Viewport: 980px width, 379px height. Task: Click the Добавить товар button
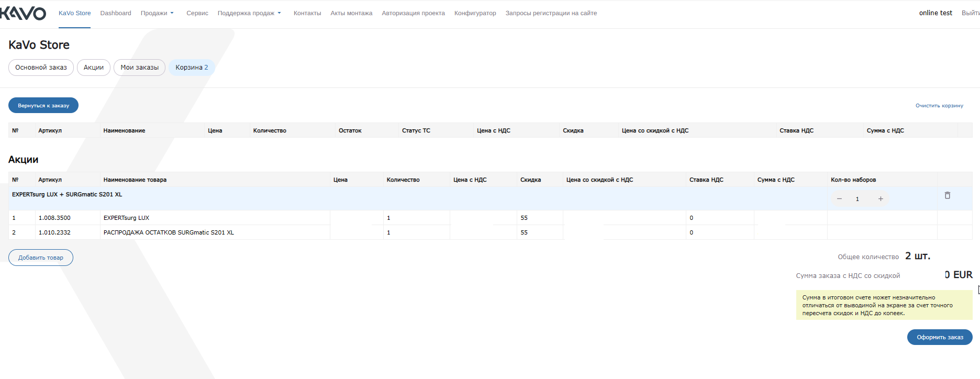(x=41, y=258)
